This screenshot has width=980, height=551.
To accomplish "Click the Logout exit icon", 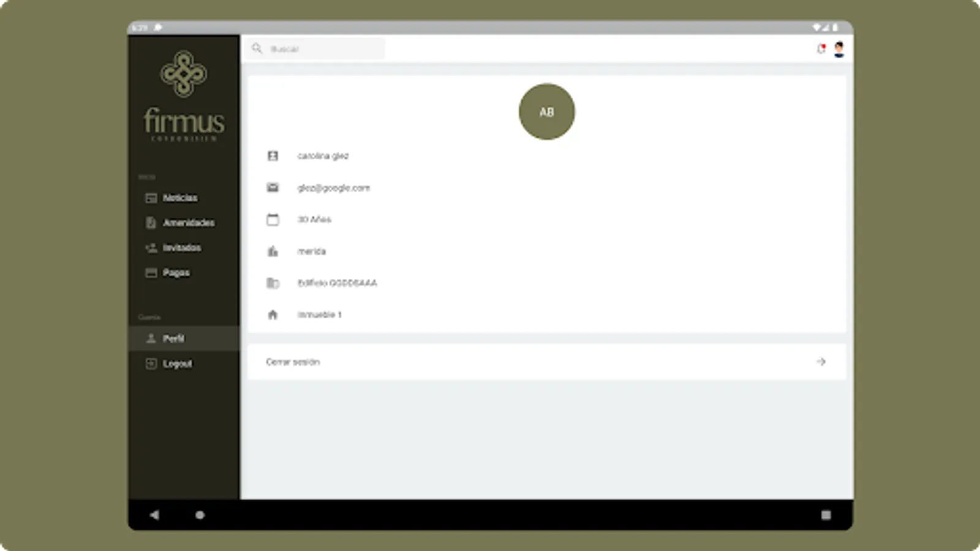I will (x=151, y=364).
